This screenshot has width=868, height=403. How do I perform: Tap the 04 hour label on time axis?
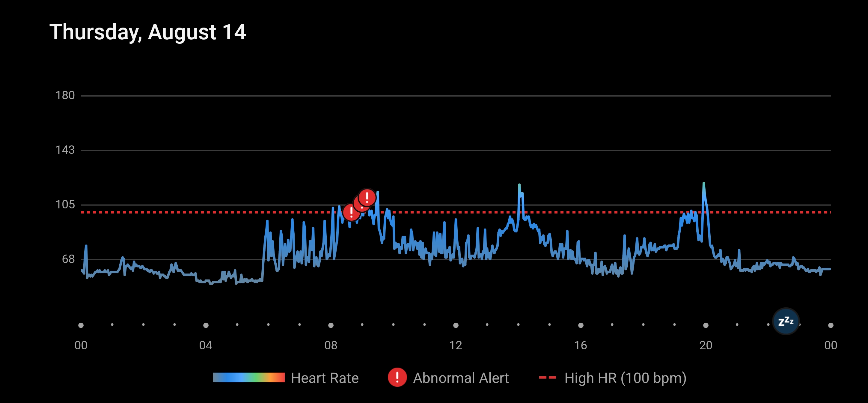pos(206,345)
